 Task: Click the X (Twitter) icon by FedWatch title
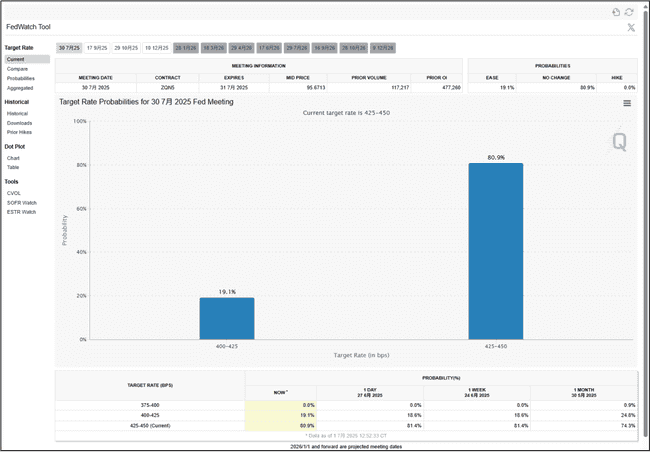[631, 27]
